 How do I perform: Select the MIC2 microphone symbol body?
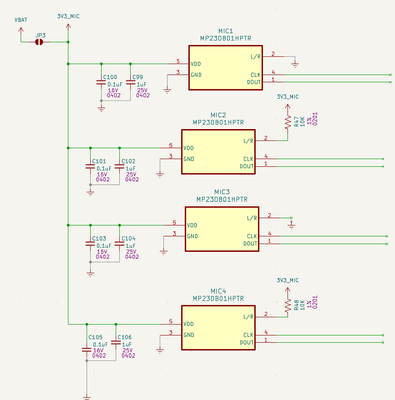click(218, 152)
